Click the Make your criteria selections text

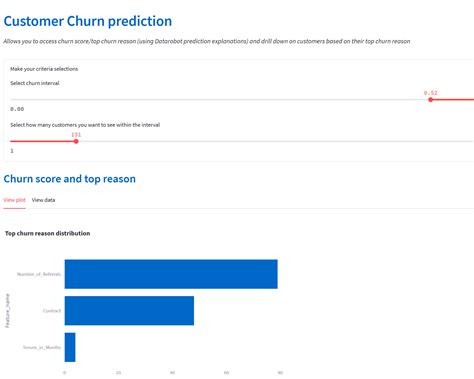pyautogui.click(x=44, y=69)
